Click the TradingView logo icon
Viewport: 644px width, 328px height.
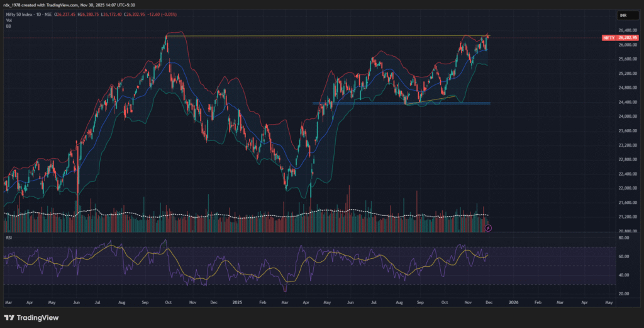9,318
